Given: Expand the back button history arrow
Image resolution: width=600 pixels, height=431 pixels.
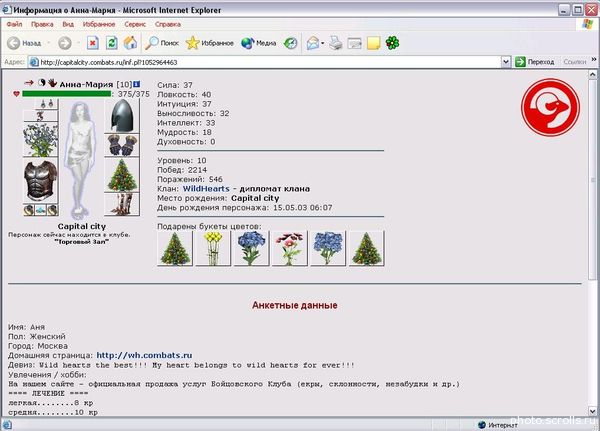Looking at the screenshot, I should (49, 43).
